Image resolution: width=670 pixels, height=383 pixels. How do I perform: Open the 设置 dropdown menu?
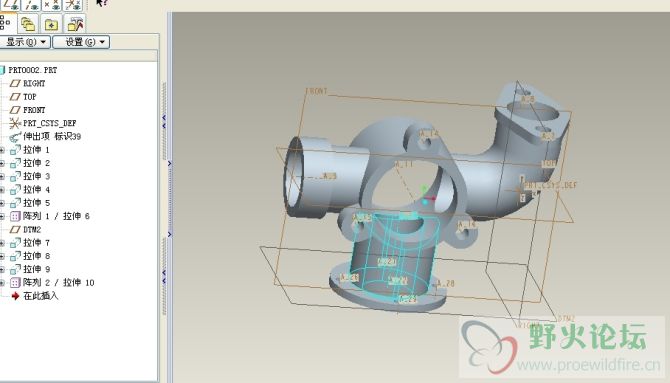click(x=81, y=42)
